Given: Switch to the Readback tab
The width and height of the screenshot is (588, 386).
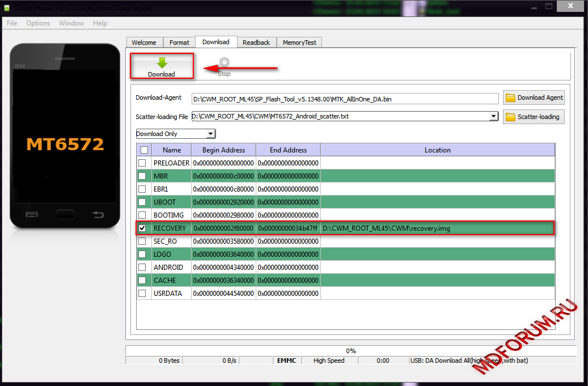Looking at the screenshot, I should pos(256,43).
